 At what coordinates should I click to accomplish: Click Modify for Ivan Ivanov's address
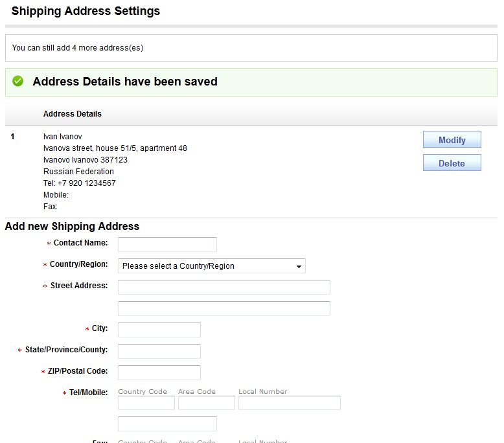[x=452, y=140]
